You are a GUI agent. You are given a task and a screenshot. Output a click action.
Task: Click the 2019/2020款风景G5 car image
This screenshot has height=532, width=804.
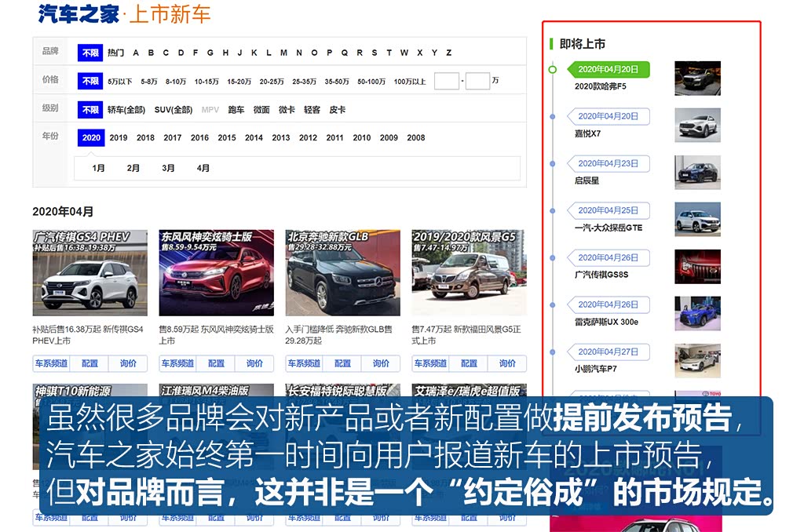coord(469,273)
